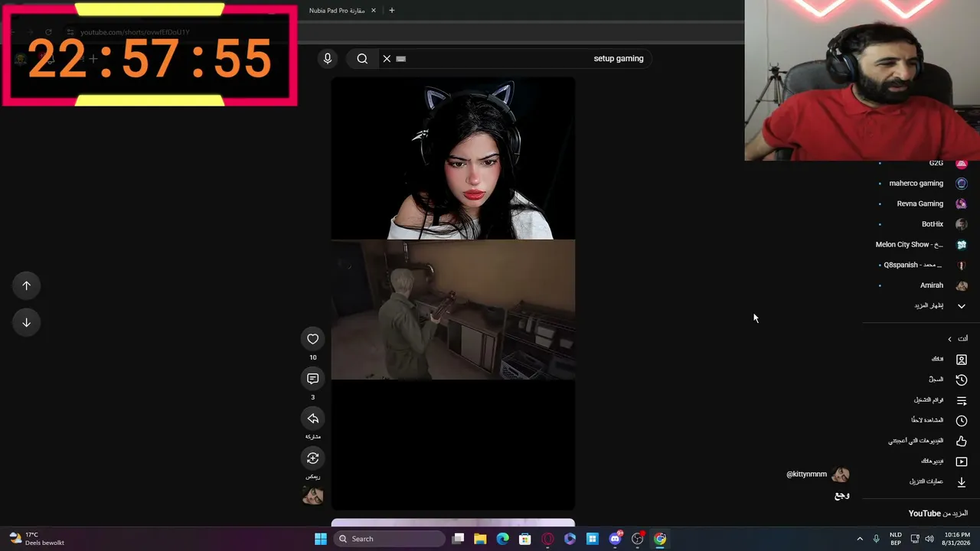Start voice search with the microphone icon
Screen dimensions: 980x551
tap(328, 58)
